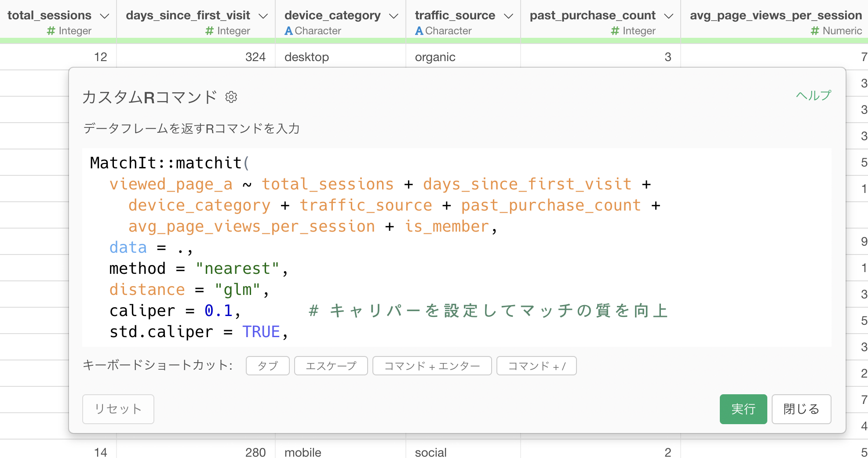Click the Numeric hash icon under avg_page_views_per_session
Viewport: 868px width, 458px height.
[815, 31]
